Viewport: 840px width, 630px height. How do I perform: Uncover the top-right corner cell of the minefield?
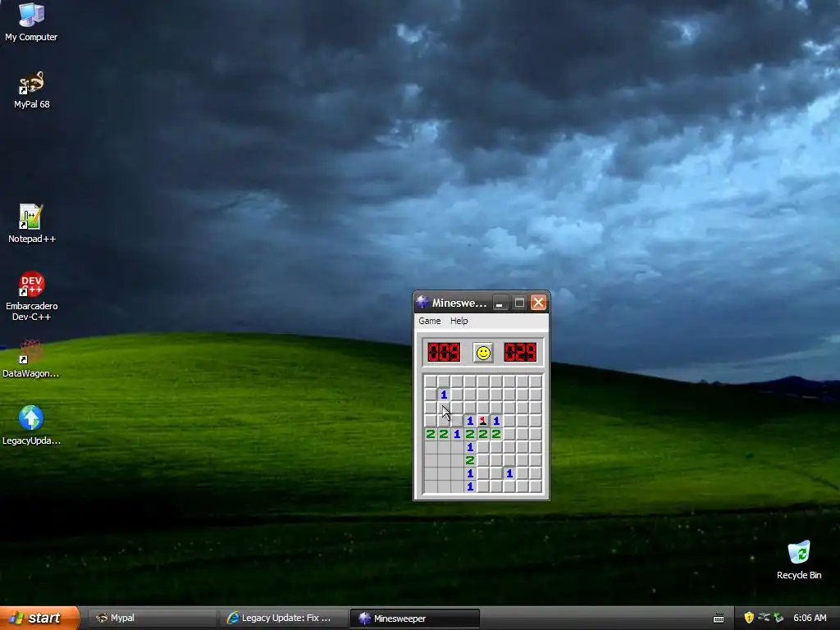point(536,381)
